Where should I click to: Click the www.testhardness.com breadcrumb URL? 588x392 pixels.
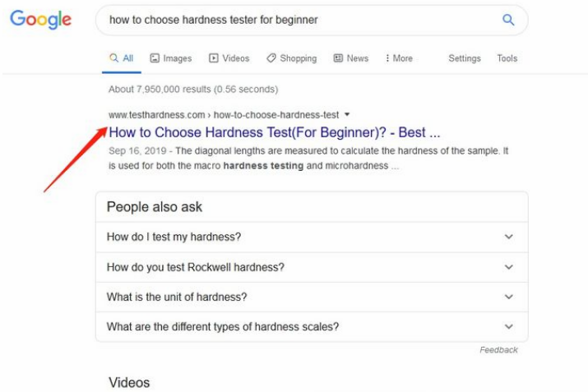(157, 115)
